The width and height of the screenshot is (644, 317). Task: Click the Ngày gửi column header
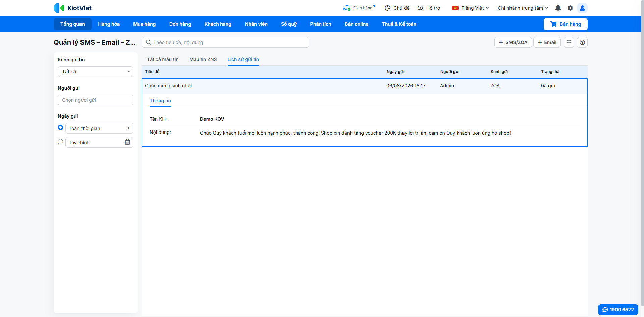(395, 72)
